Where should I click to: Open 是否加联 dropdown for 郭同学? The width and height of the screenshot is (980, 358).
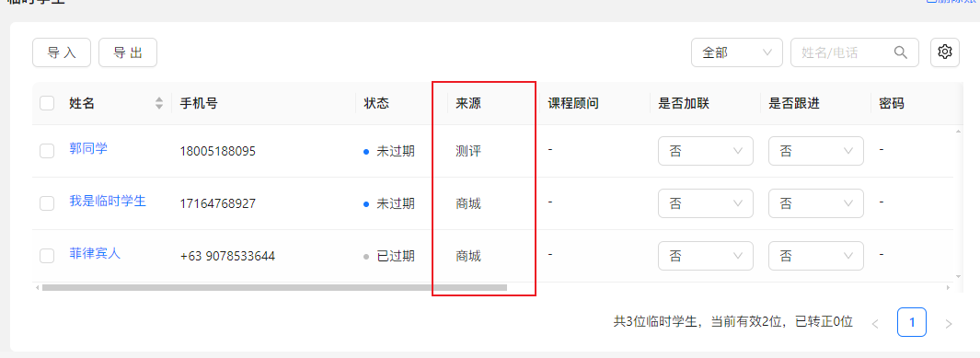pyautogui.click(x=706, y=151)
